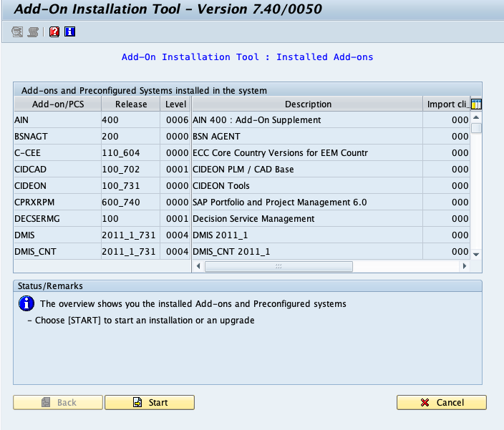Open the red online help icon
This screenshot has width=504, height=430.
pos(54,31)
